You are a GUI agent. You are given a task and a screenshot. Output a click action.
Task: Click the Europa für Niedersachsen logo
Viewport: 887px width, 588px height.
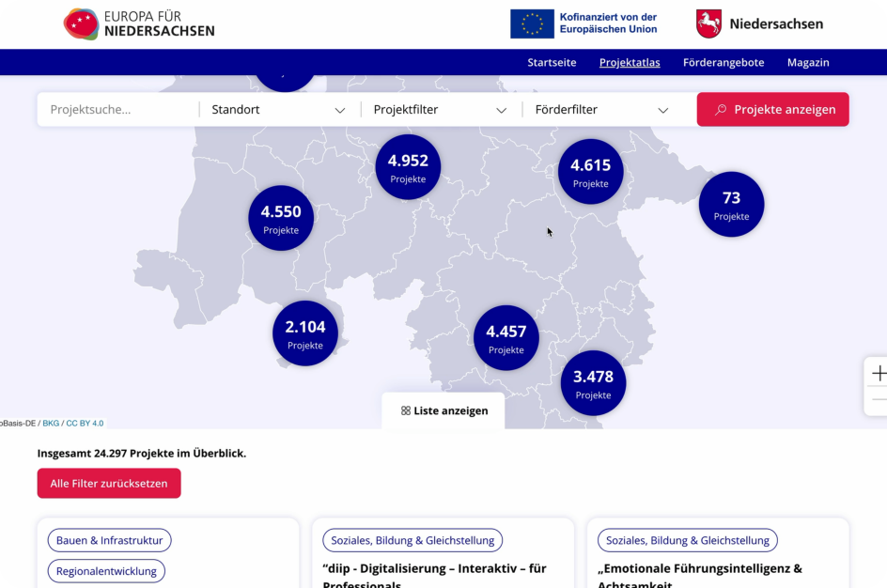coord(139,24)
